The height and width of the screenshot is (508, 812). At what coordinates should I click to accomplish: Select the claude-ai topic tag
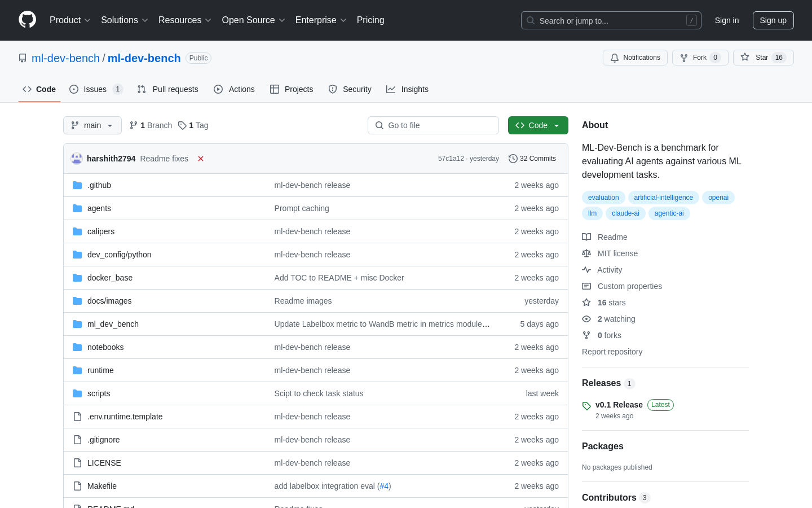(625, 213)
